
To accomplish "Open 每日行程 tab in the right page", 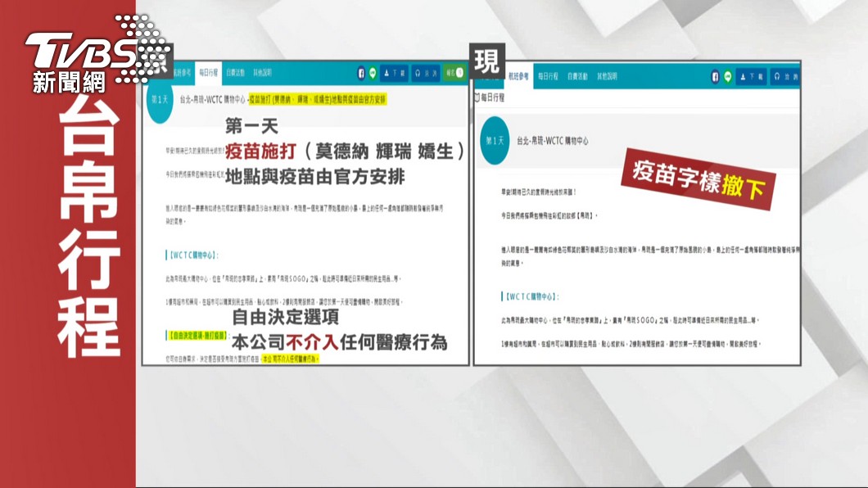I will tap(548, 76).
